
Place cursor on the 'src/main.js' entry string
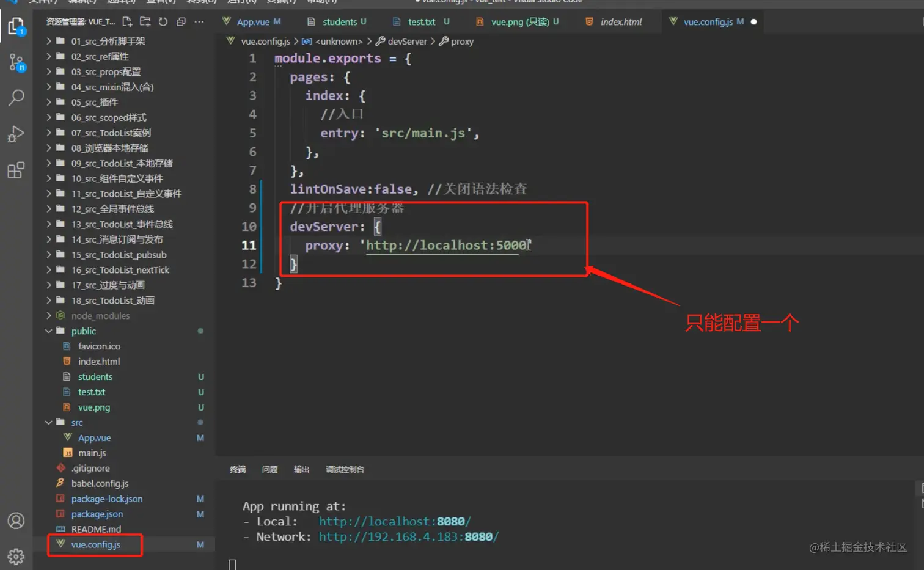tap(423, 133)
